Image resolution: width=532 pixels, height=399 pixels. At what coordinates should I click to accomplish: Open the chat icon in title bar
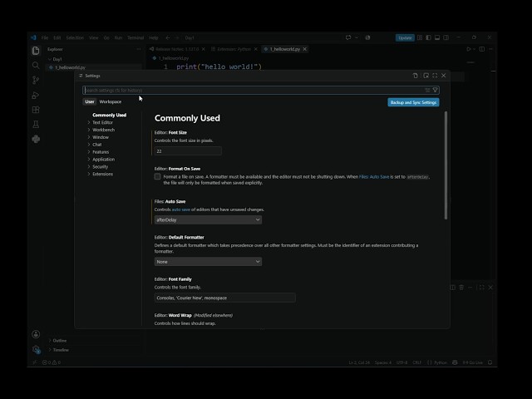(348, 37)
